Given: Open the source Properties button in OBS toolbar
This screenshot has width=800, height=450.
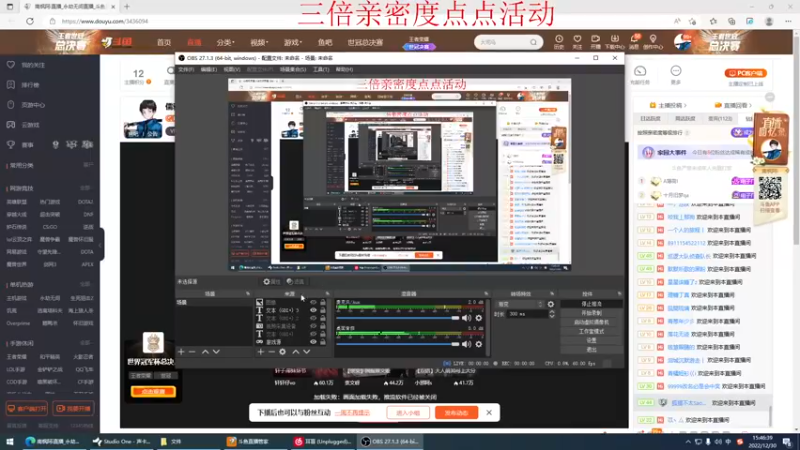Looking at the screenshot, I should point(272,282).
